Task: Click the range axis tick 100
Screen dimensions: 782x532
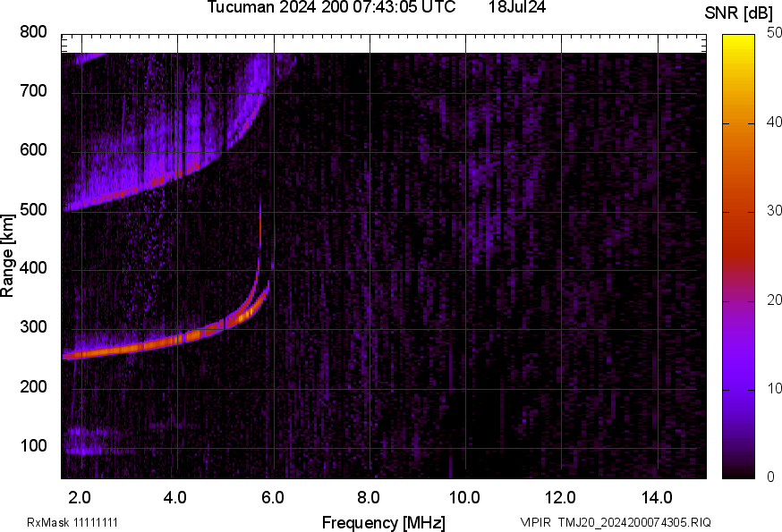Action: point(33,445)
